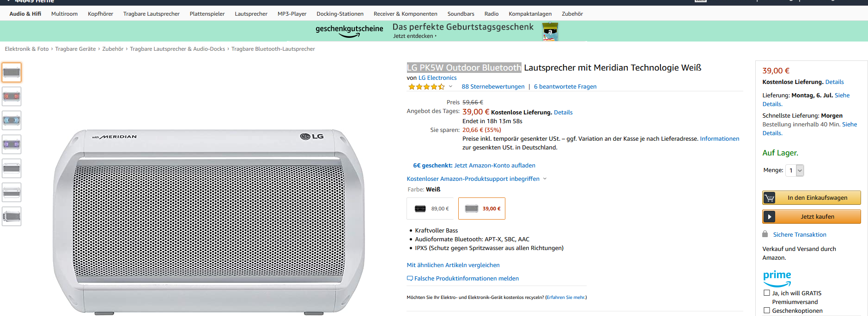
Task: Click the gift voucher banner mascot
Action: (x=550, y=32)
